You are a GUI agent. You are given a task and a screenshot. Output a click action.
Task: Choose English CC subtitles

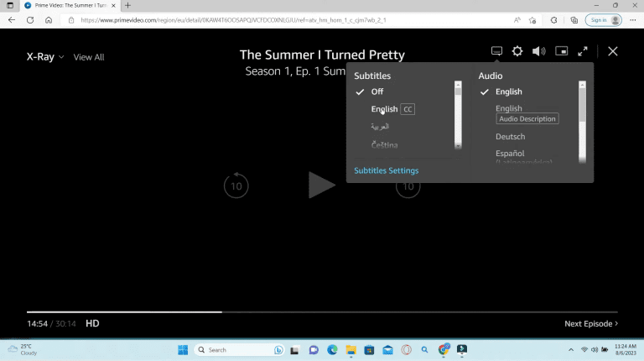tap(385, 109)
